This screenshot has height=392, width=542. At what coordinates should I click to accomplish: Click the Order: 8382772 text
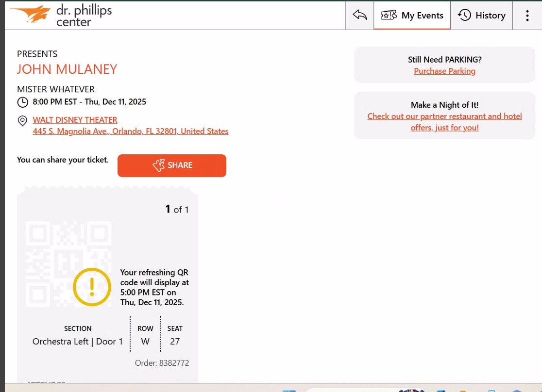coord(162,363)
